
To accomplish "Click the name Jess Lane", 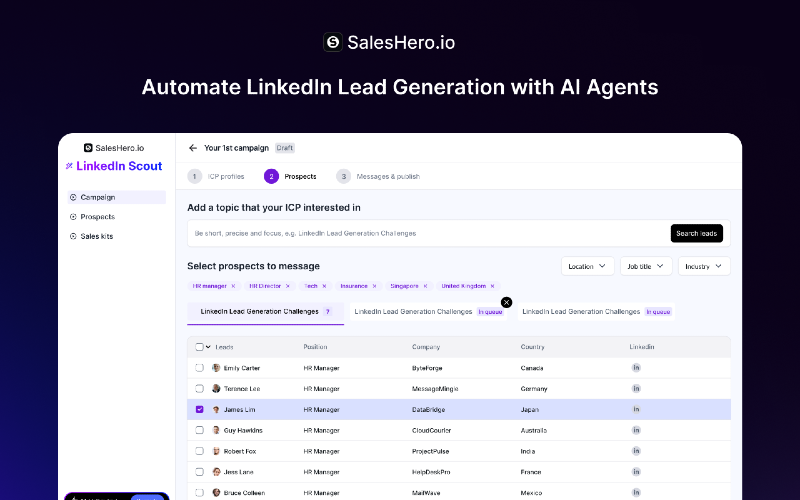I will click(238, 472).
